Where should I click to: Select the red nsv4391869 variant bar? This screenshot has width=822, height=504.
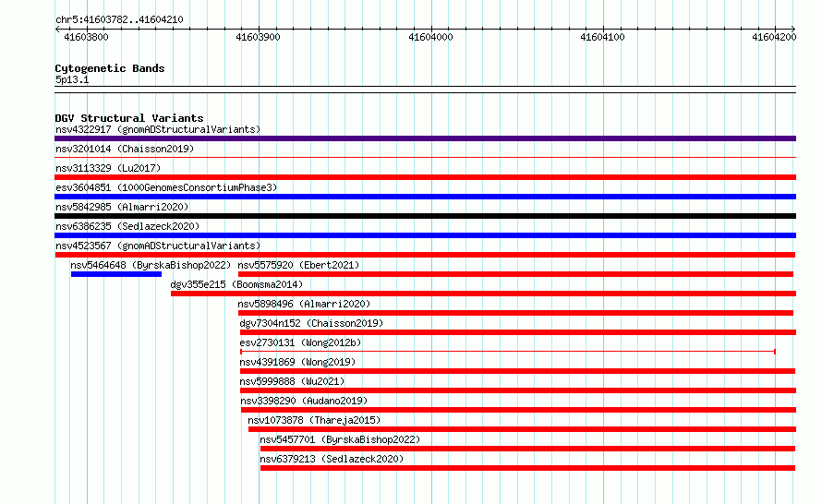[x=517, y=371]
